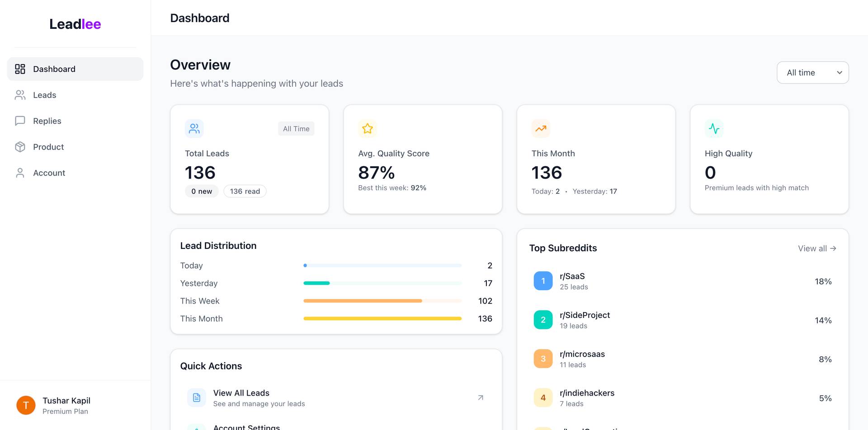868x430 pixels.
Task: Open the All time period dropdown
Action: point(812,73)
